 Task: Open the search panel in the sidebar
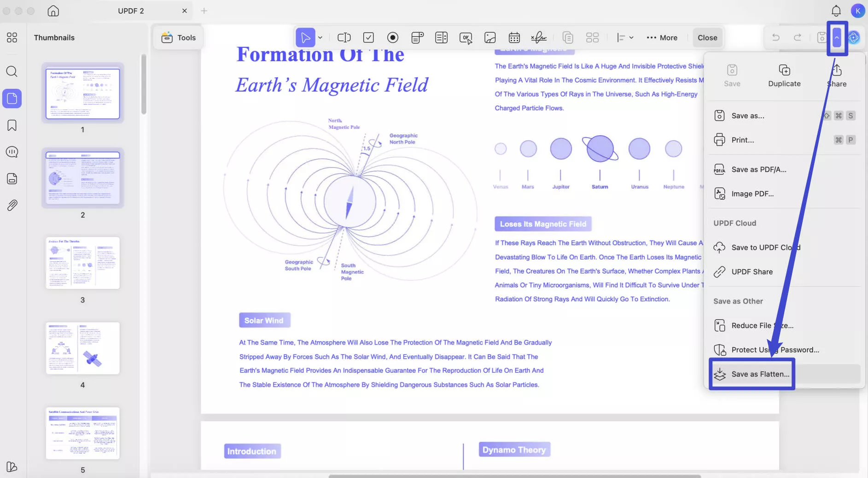click(x=12, y=71)
